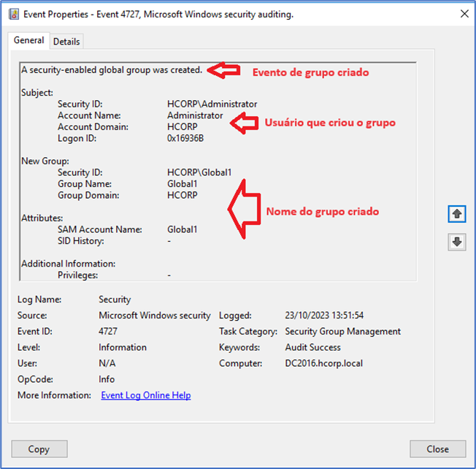Screen dimensions: 476x469
Task: Click the Computer value DC2016.hcorp.local
Action: click(x=323, y=363)
